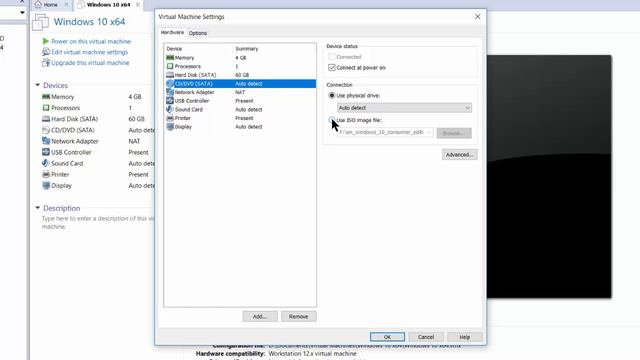
Task: Click 'Workstation 12.x virtual machine' compatibility text
Action: (x=312, y=353)
